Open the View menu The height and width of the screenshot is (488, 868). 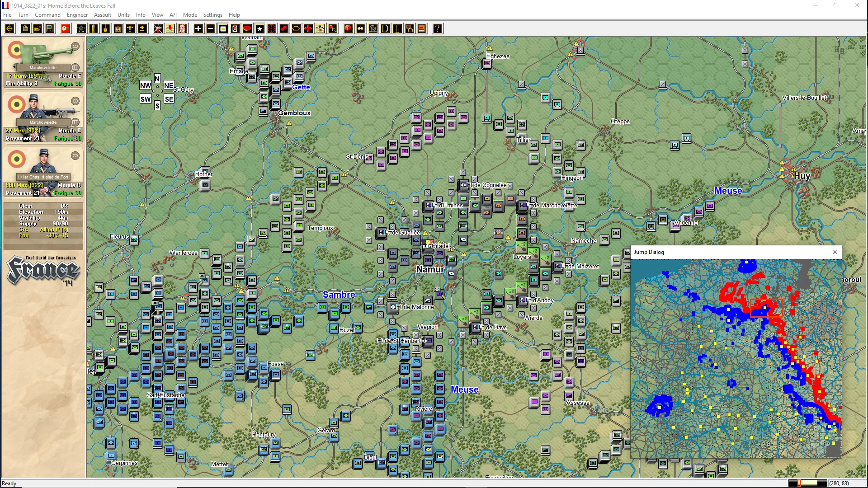pyautogui.click(x=157, y=15)
